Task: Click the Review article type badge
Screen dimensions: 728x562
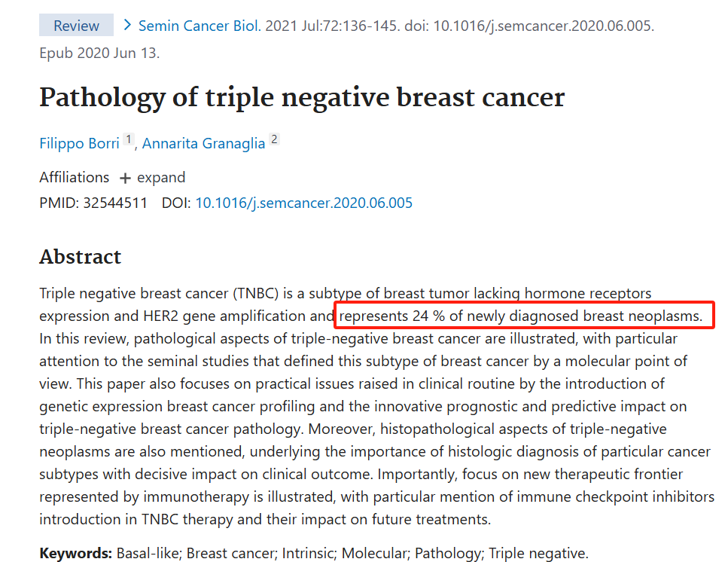Action: pos(76,25)
